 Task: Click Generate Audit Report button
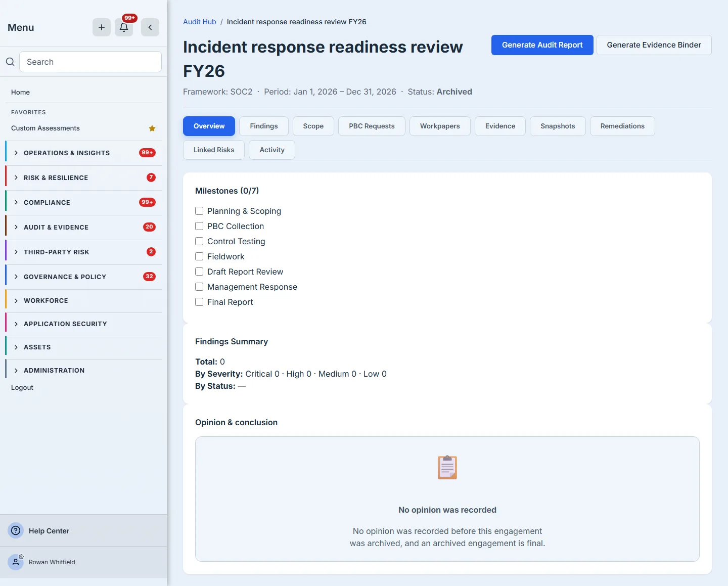pyautogui.click(x=542, y=45)
